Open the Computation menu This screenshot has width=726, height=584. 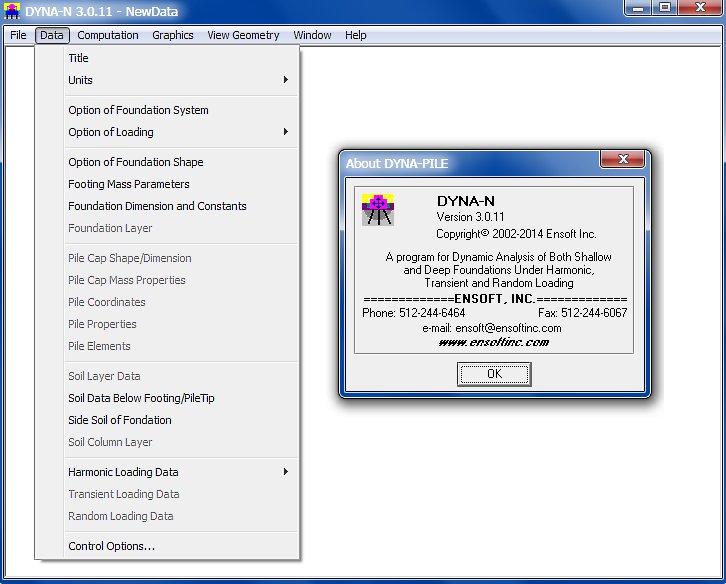point(108,35)
